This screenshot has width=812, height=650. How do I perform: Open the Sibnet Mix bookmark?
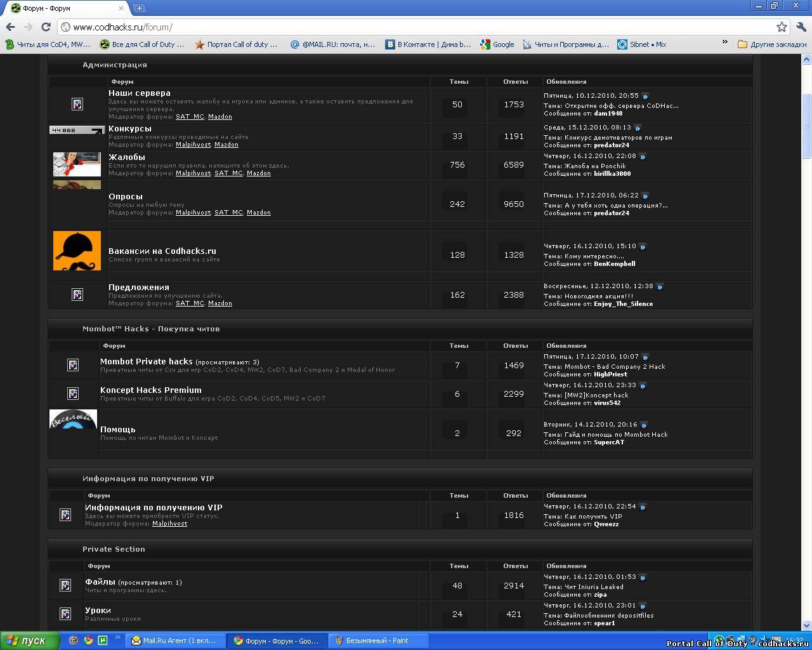coord(642,44)
